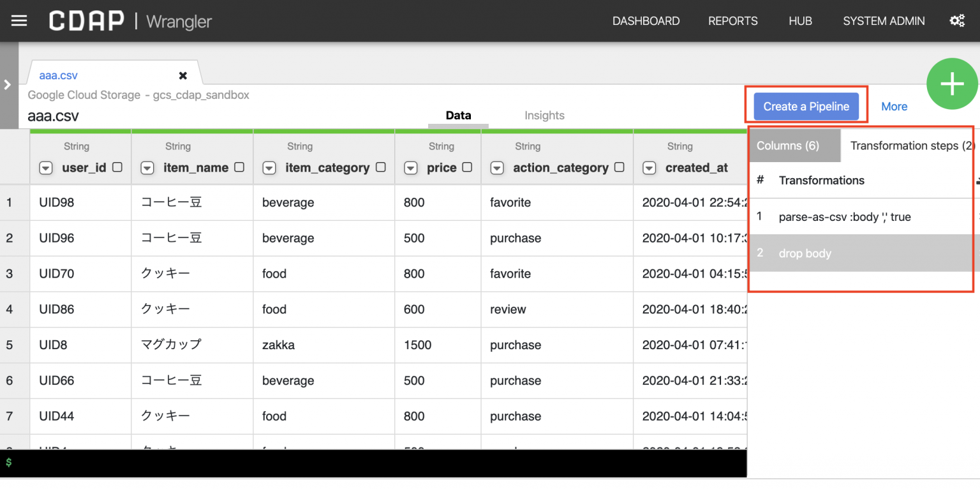This screenshot has width=980, height=489.
Task: Open the hamburger navigation menu
Action: (x=19, y=20)
